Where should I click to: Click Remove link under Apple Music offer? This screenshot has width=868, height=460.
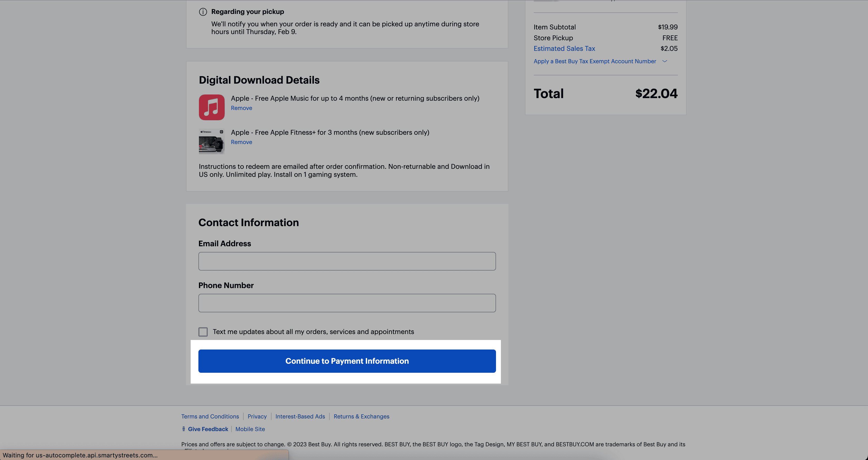241,108
